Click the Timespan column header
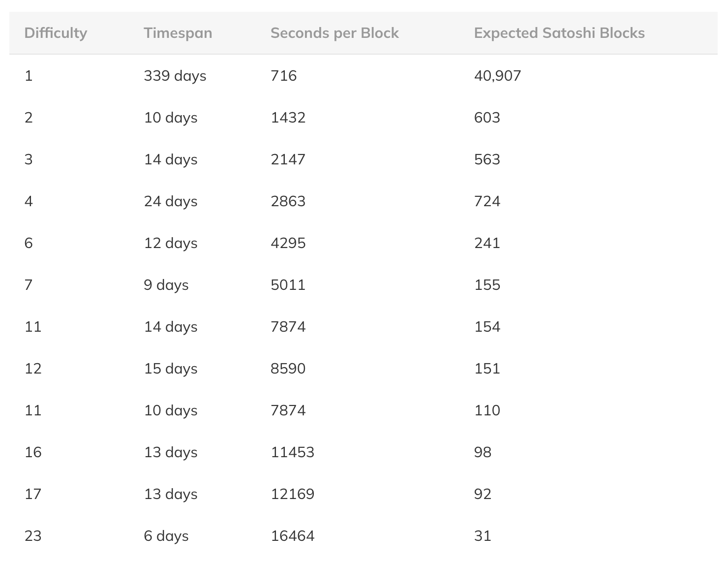The width and height of the screenshot is (728, 563). pyautogui.click(x=178, y=33)
